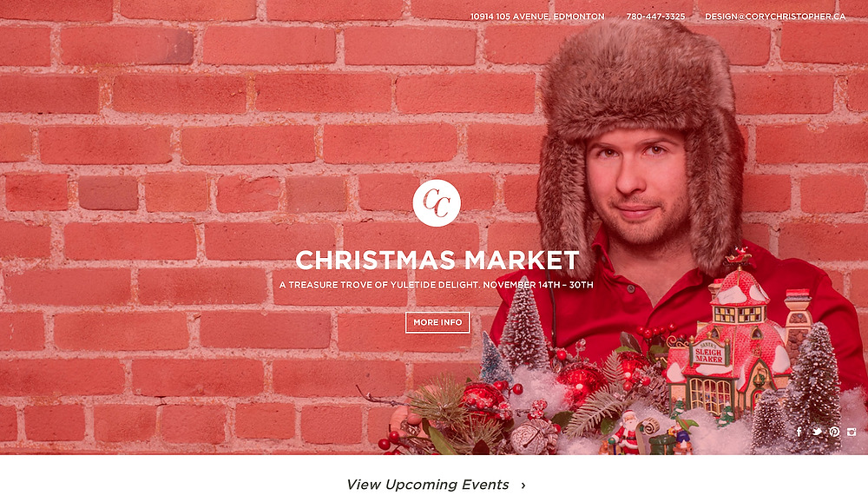
Task: Click the 10914 105 Avenue, Edmonton address
Action: (537, 17)
